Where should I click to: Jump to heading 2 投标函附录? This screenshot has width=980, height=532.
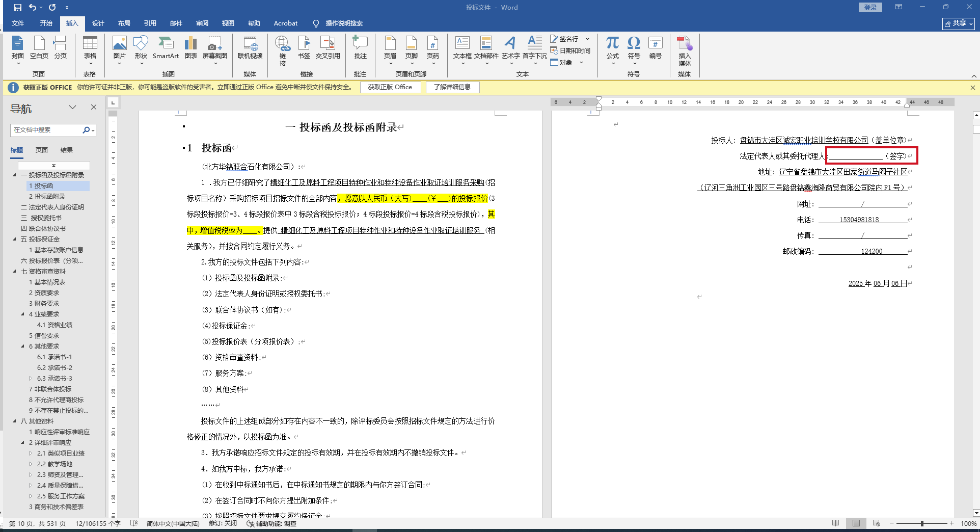coord(47,196)
